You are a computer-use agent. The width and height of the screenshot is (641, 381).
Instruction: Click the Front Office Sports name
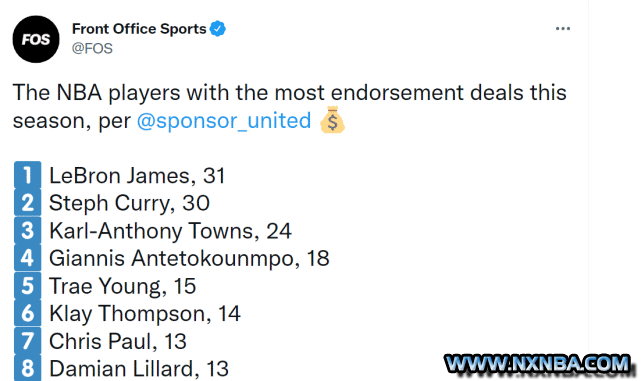139,29
